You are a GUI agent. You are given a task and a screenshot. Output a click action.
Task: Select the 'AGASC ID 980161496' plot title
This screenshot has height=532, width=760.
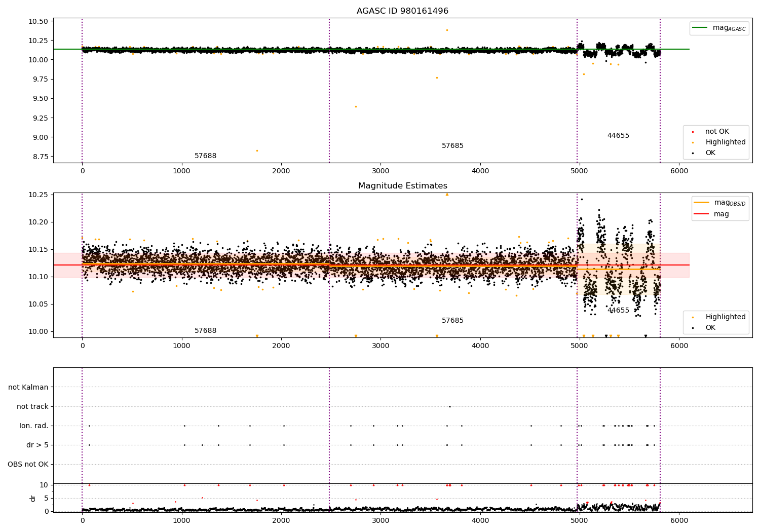(x=402, y=11)
